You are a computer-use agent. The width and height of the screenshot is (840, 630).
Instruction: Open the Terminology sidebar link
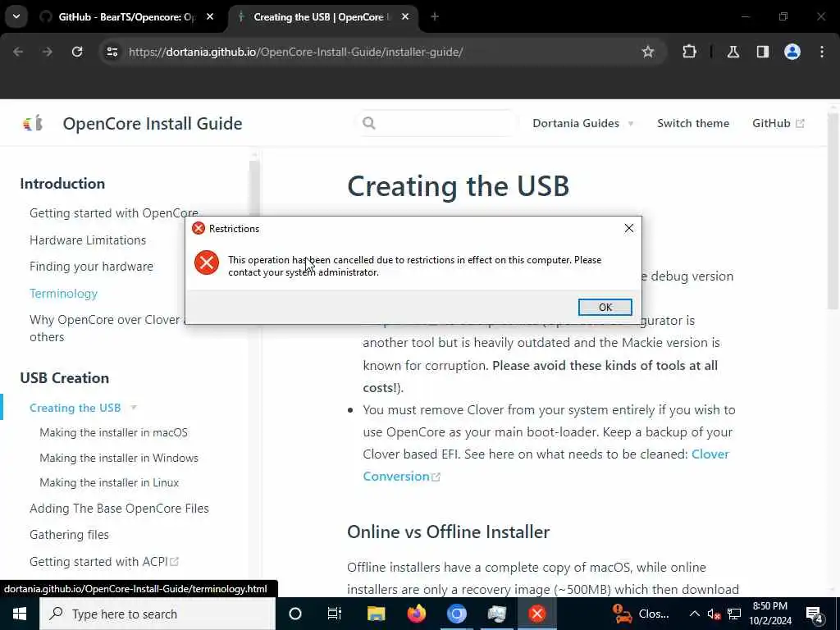click(64, 294)
